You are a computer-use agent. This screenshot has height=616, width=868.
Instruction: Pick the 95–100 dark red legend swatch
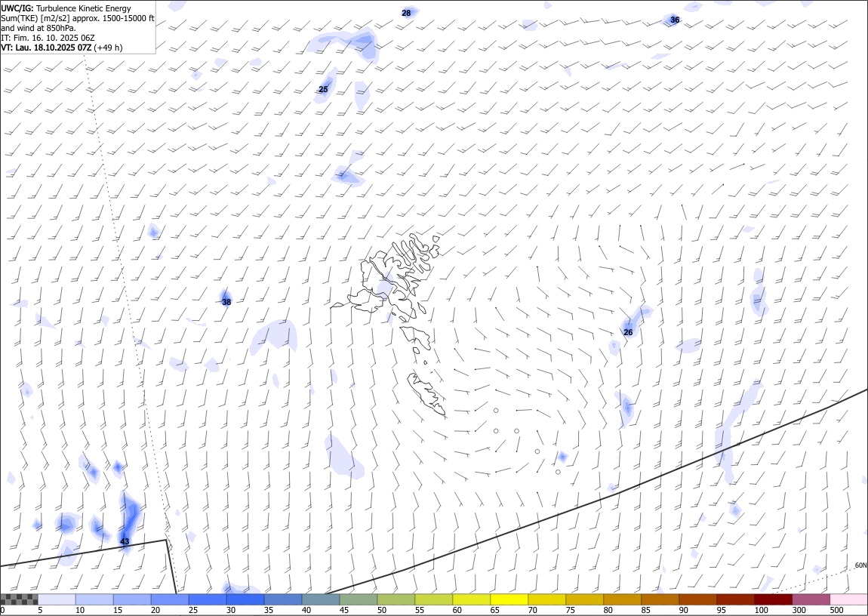735,599
